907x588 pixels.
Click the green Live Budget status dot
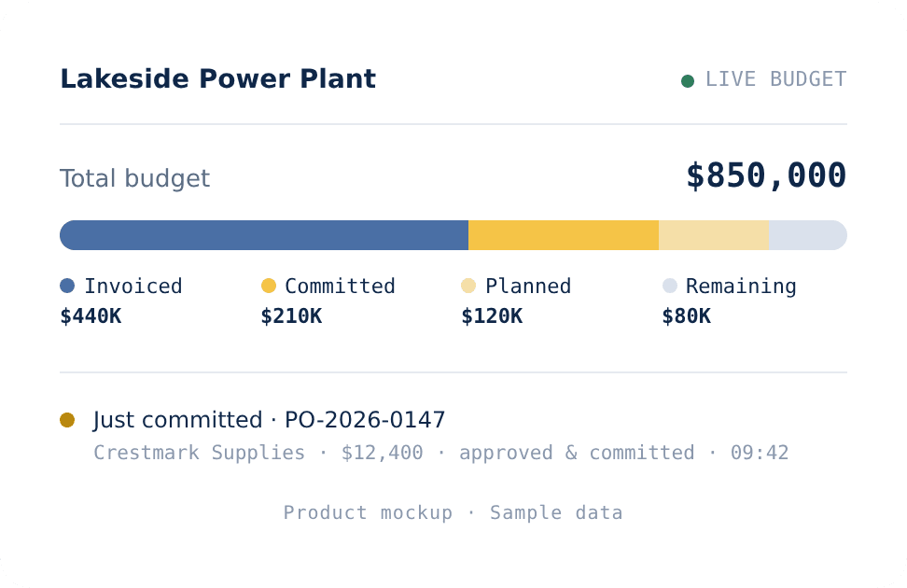pyautogui.click(x=687, y=81)
